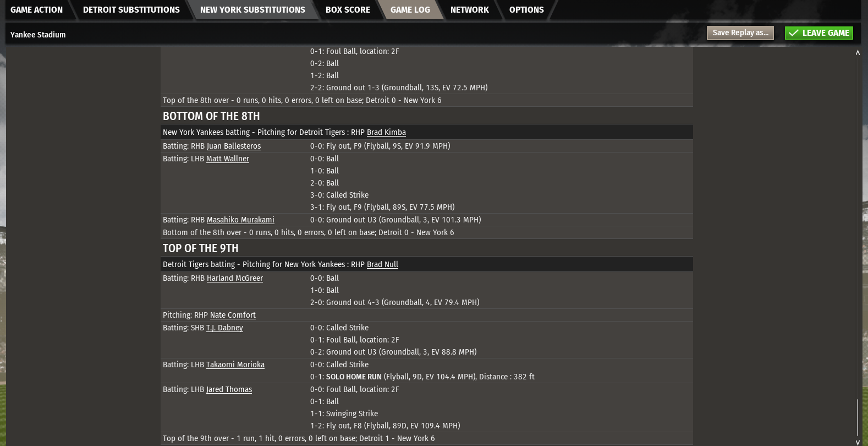Click the game log scrollbar thumb
Image resolution: width=868 pixels, height=446 pixels.
[858, 417]
